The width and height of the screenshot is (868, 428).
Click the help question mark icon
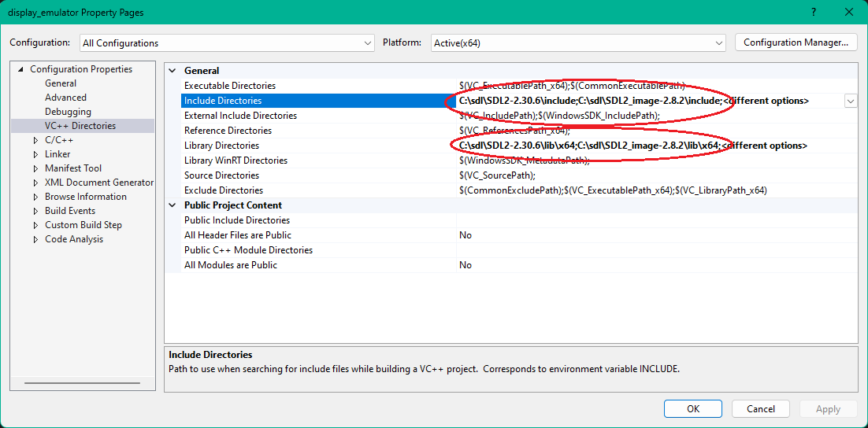click(x=812, y=13)
